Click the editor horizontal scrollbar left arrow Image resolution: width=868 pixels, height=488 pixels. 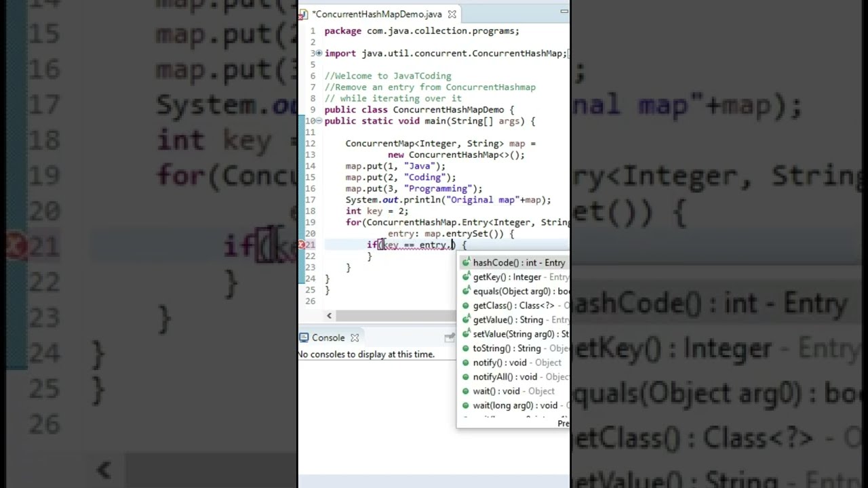tap(329, 315)
